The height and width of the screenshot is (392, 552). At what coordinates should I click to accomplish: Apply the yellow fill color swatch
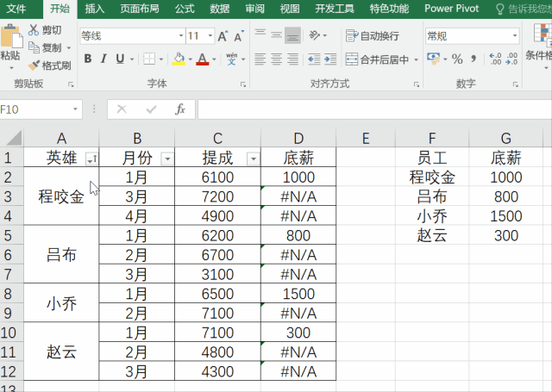coord(179,59)
